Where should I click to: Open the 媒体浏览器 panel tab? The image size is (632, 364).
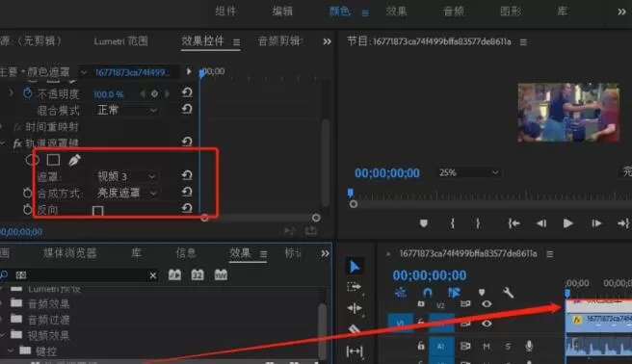(x=69, y=253)
